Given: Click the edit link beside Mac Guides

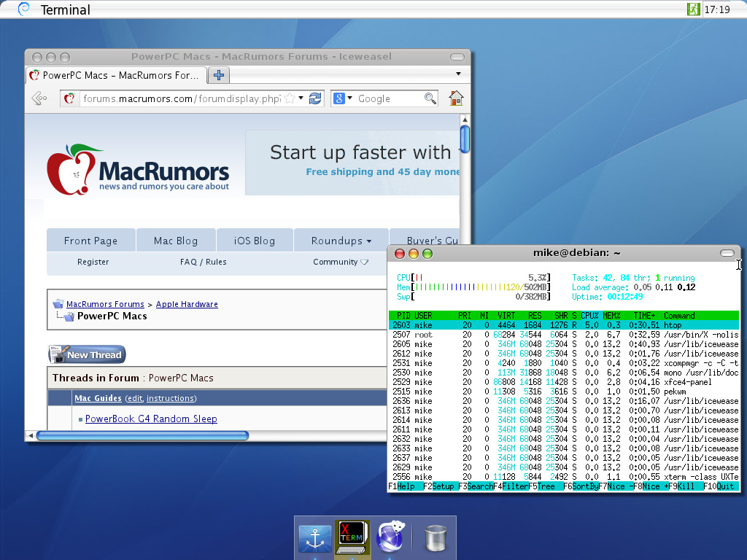Looking at the screenshot, I should [135, 398].
